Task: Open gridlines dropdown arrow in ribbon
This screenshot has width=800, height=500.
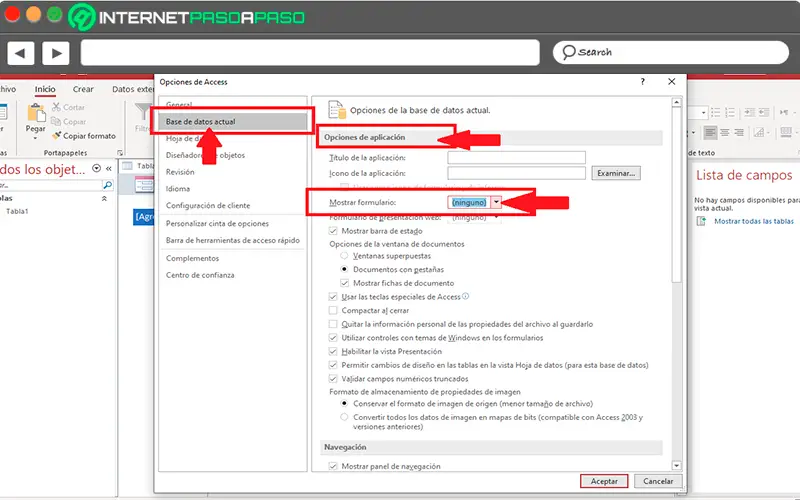Action: (x=768, y=133)
